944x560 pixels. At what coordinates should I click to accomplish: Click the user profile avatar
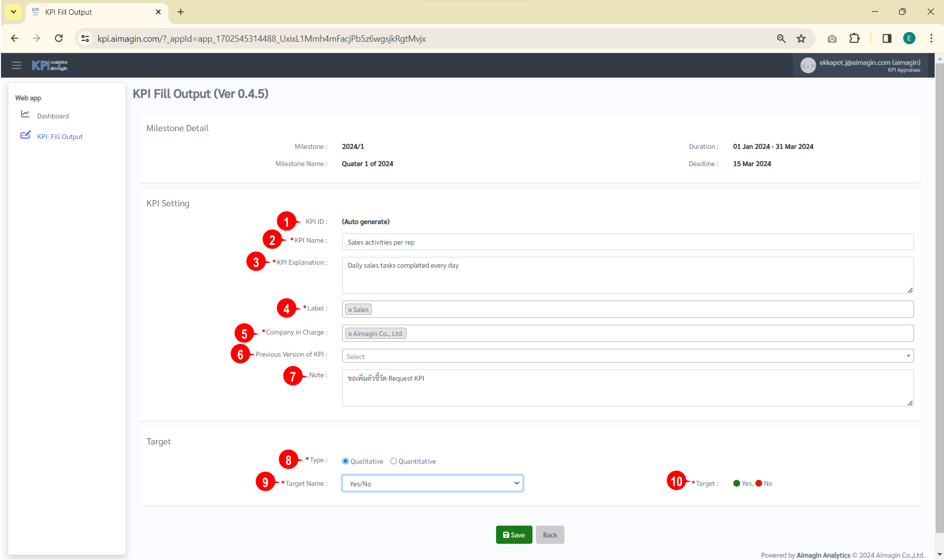coord(807,65)
